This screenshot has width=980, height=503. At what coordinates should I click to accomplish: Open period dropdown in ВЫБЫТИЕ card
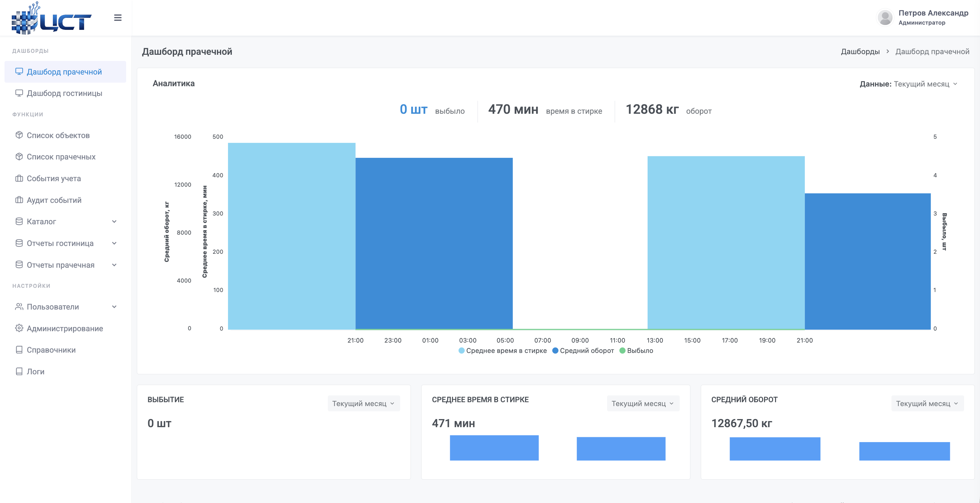364,404
